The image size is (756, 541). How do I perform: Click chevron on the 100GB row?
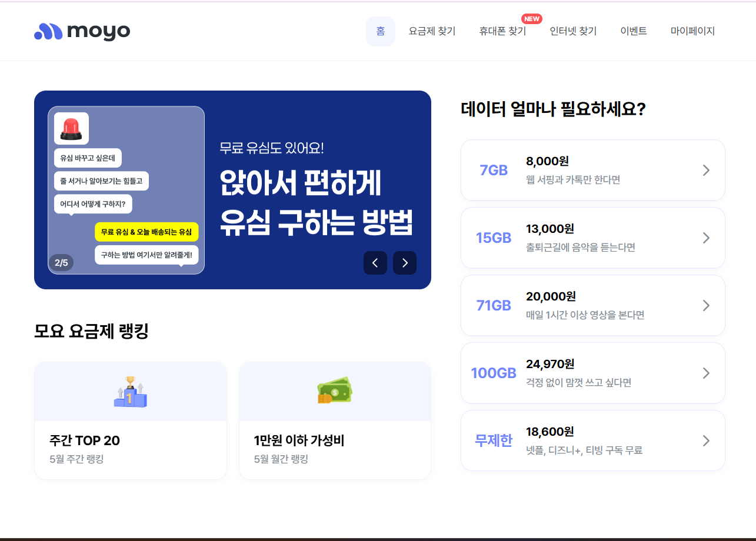coord(706,373)
